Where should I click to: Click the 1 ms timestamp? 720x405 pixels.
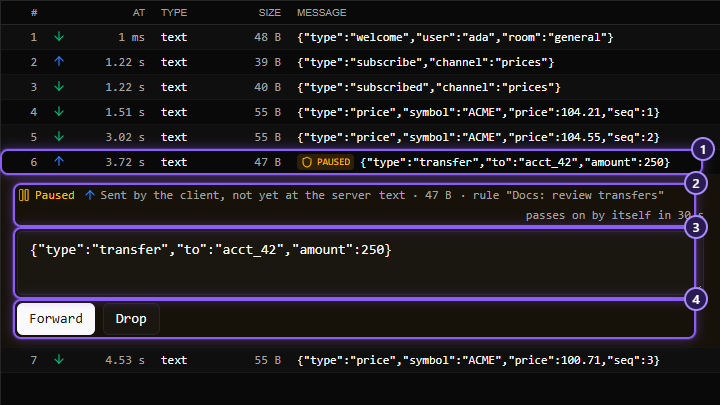pos(131,37)
